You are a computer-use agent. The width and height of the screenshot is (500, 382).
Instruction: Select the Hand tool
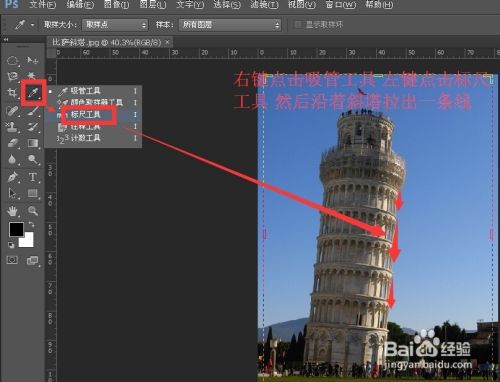(x=13, y=211)
